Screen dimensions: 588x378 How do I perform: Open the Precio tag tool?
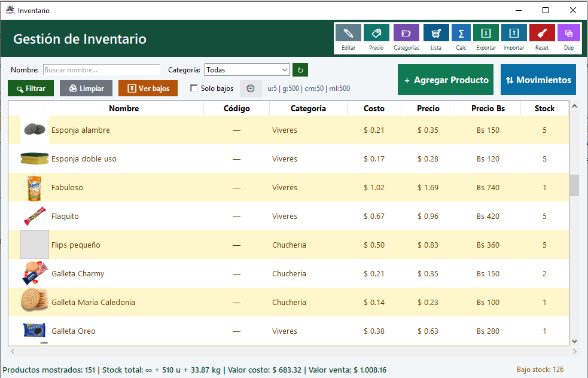(x=376, y=33)
